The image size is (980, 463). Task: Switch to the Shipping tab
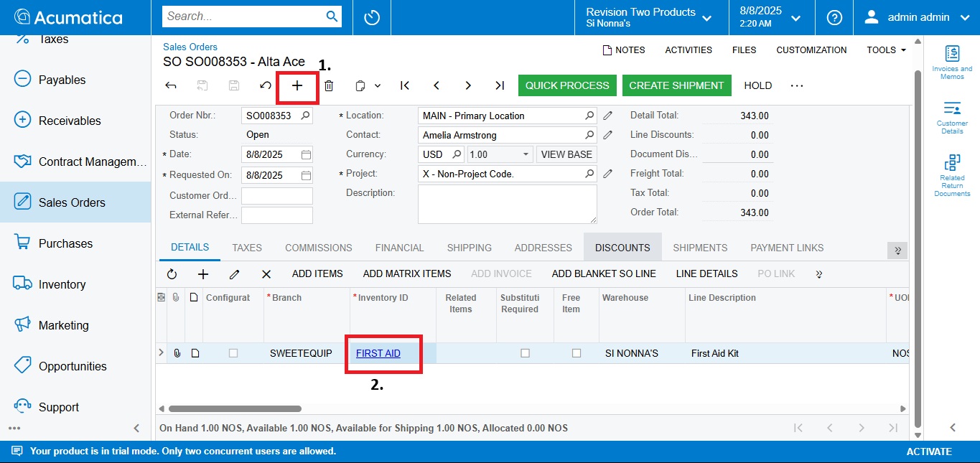(469, 248)
